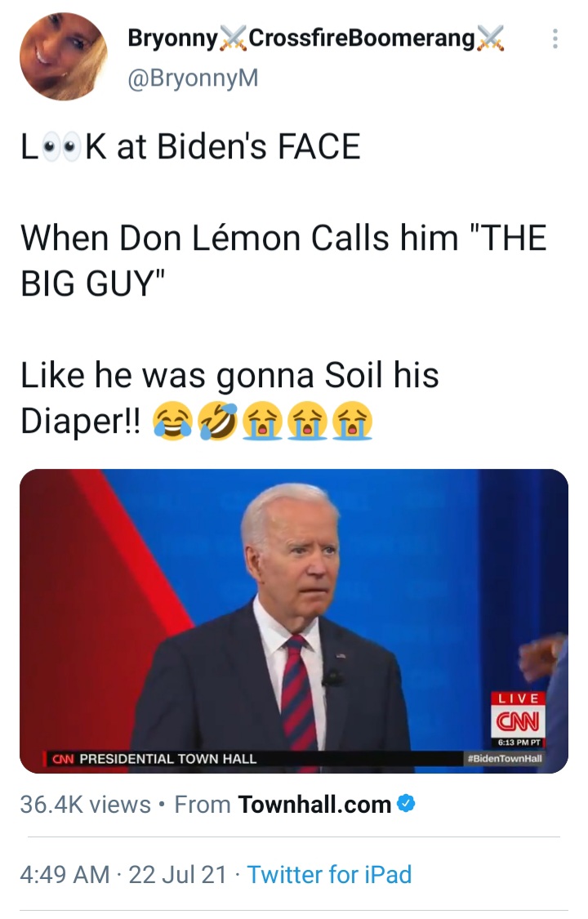This screenshot has height=919, width=588.
Task: Open the @BryonnyM handle
Action: pos(193,78)
